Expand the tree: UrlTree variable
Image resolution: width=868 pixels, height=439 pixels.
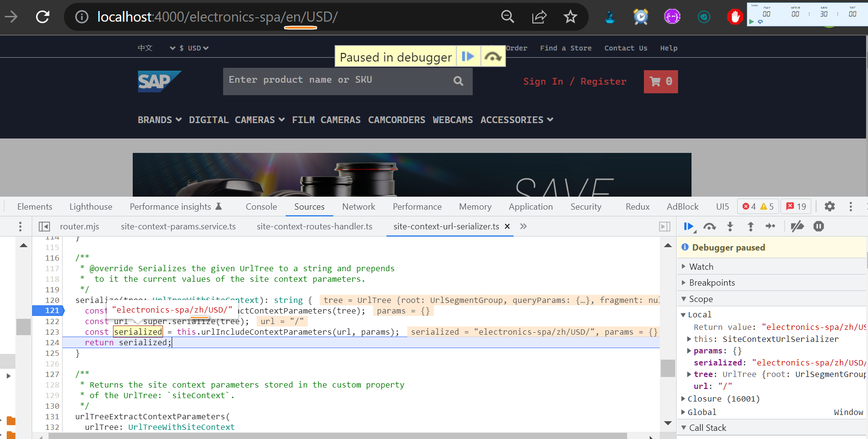(x=689, y=375)
